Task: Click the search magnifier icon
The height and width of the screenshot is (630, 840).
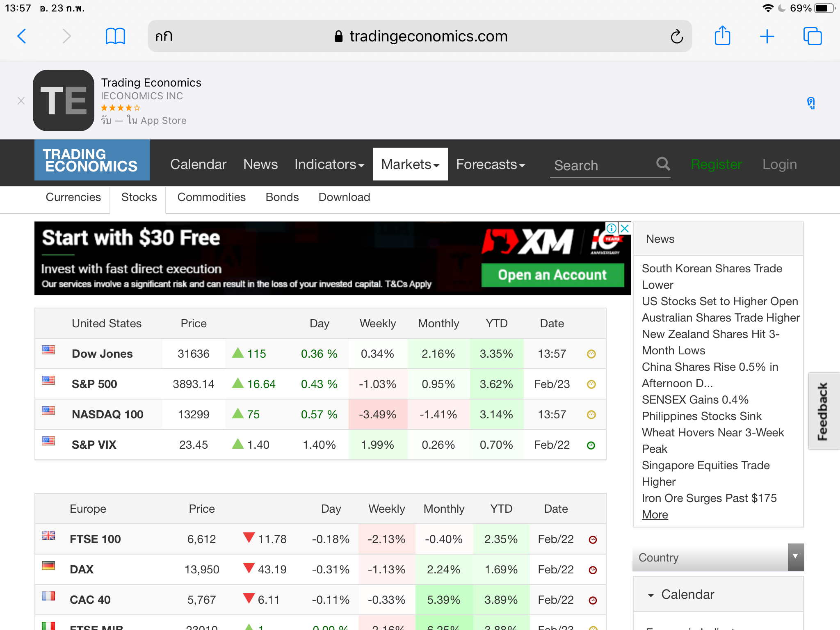Action: [663, 164]
